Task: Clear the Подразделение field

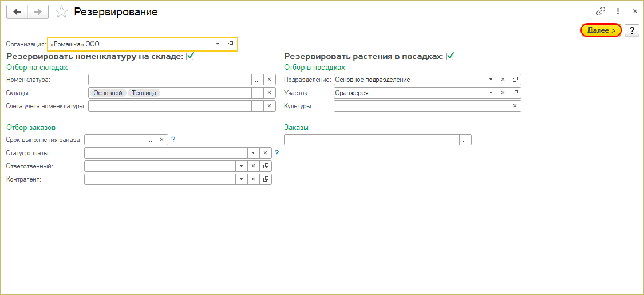Action: pos(503,80)
